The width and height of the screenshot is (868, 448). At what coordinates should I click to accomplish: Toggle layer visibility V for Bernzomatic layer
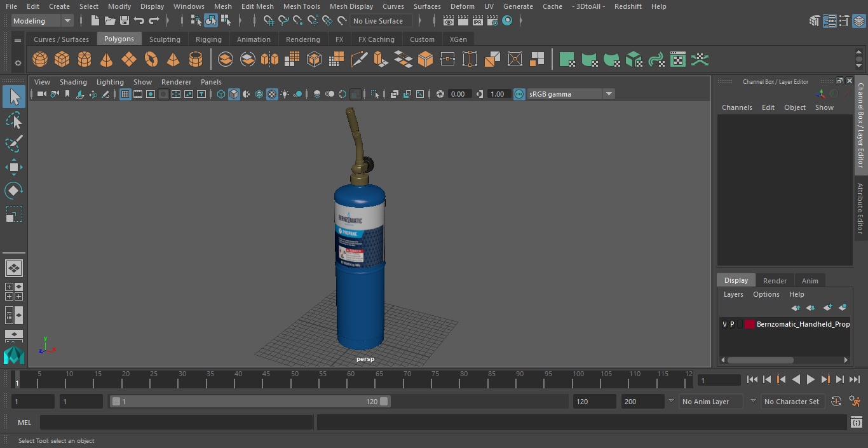point(724,324)
